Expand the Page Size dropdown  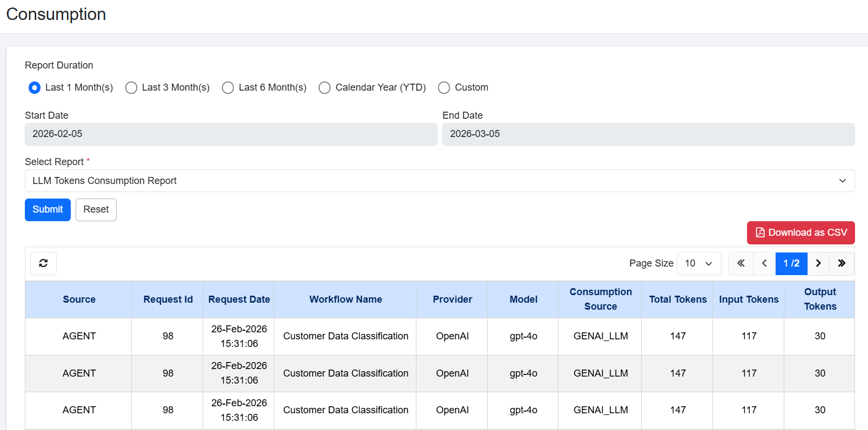pos(698,263)
